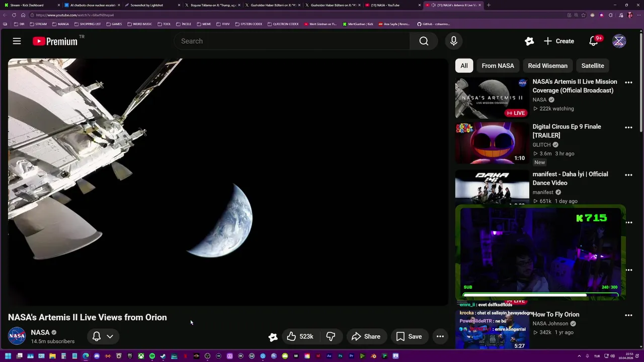Open the EPSTEIN CODEX bookmarks folder

[249, 24]
